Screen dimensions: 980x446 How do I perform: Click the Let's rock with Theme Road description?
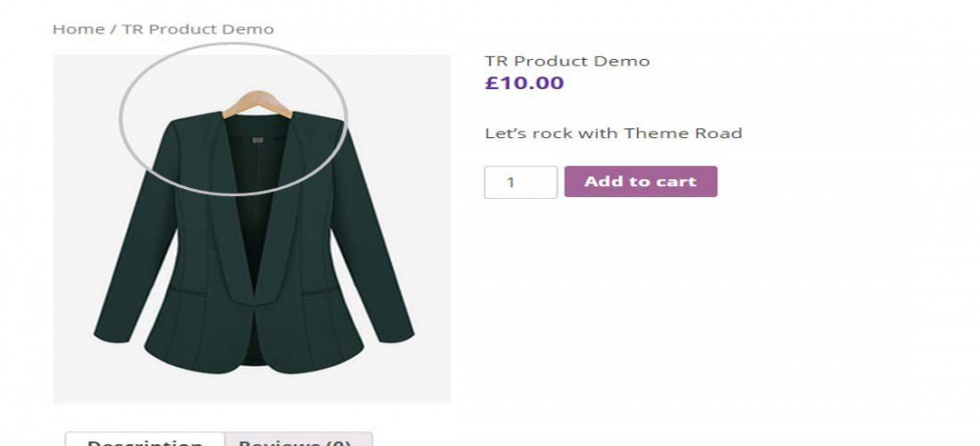613,133
